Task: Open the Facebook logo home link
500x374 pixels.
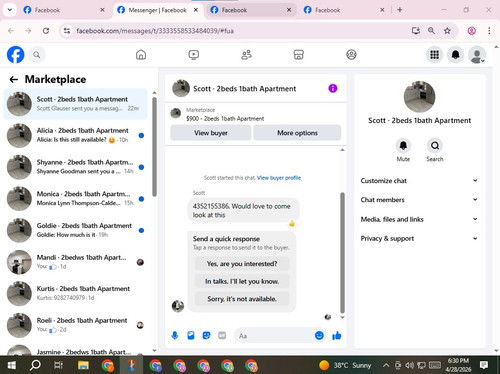Action: [x=15, y=55]
